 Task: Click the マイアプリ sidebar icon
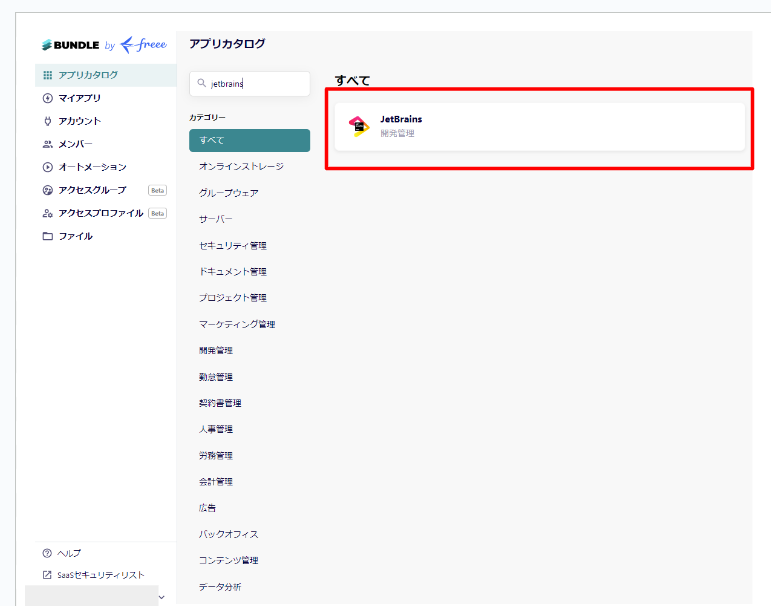pyautogui.click(x=48, y=98)
